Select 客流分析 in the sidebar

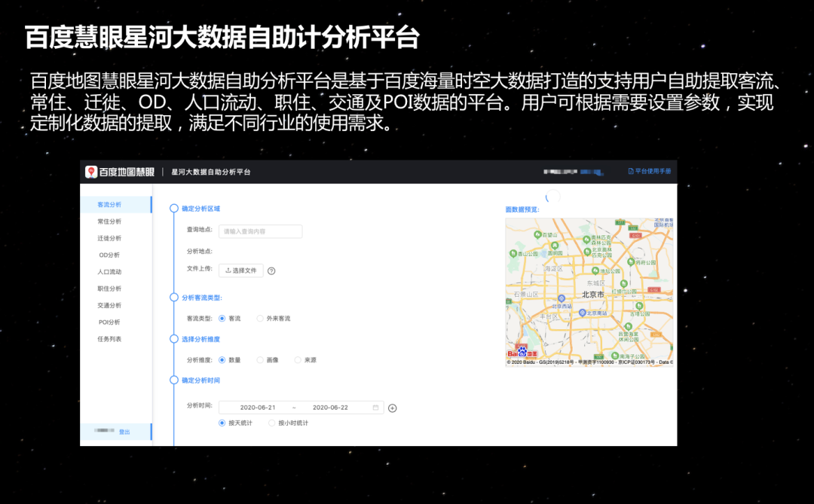point(116,204)
